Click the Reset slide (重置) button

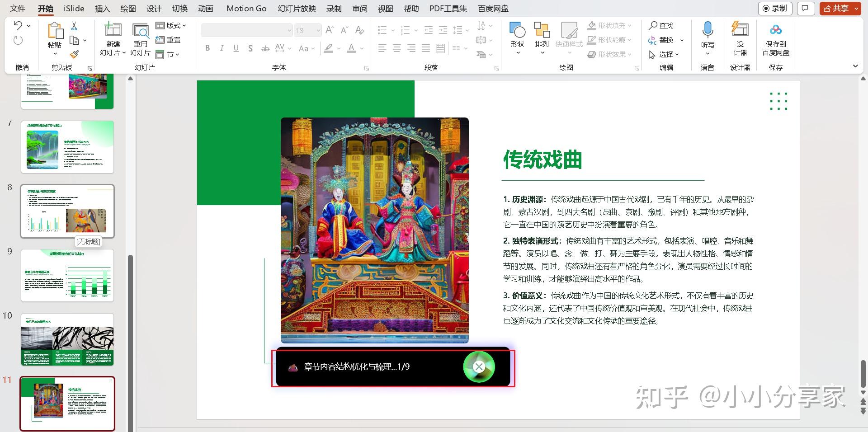pyautogui.click(x=168, y=40)
